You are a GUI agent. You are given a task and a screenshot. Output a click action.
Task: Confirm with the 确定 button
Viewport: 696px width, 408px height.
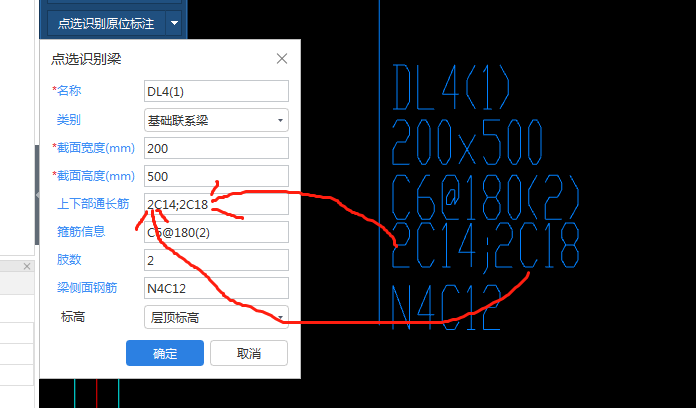click(165, 353)
